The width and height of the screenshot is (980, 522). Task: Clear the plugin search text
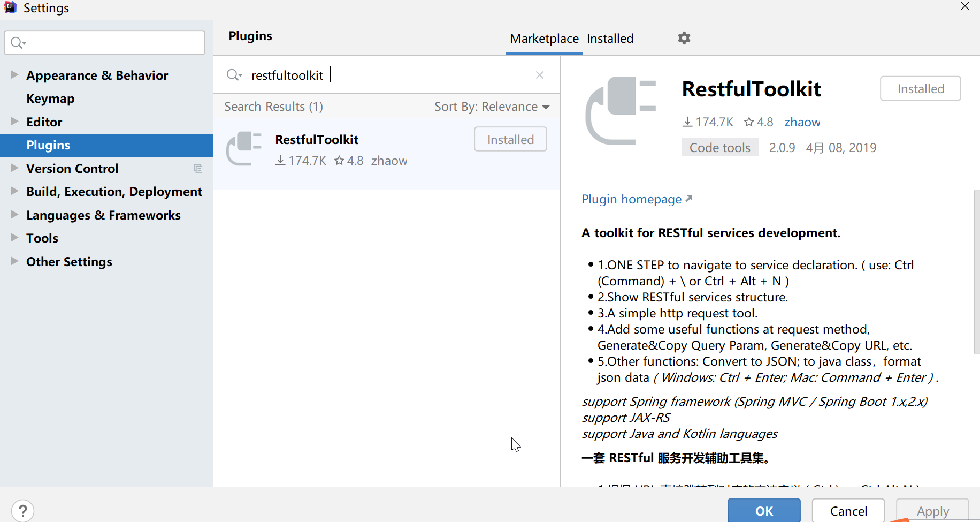pyautogui.click(x=540, y=75)
